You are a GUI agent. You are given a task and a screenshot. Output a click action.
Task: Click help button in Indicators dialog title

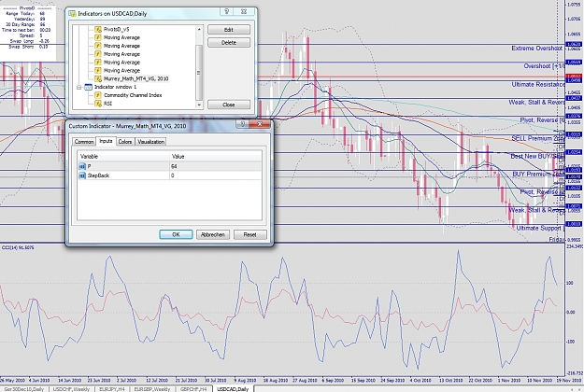click(x=226, y=12)
